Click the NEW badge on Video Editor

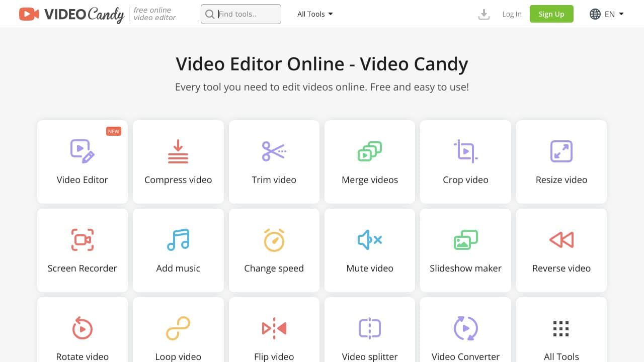pyautogui.click(x=114, y=131)
